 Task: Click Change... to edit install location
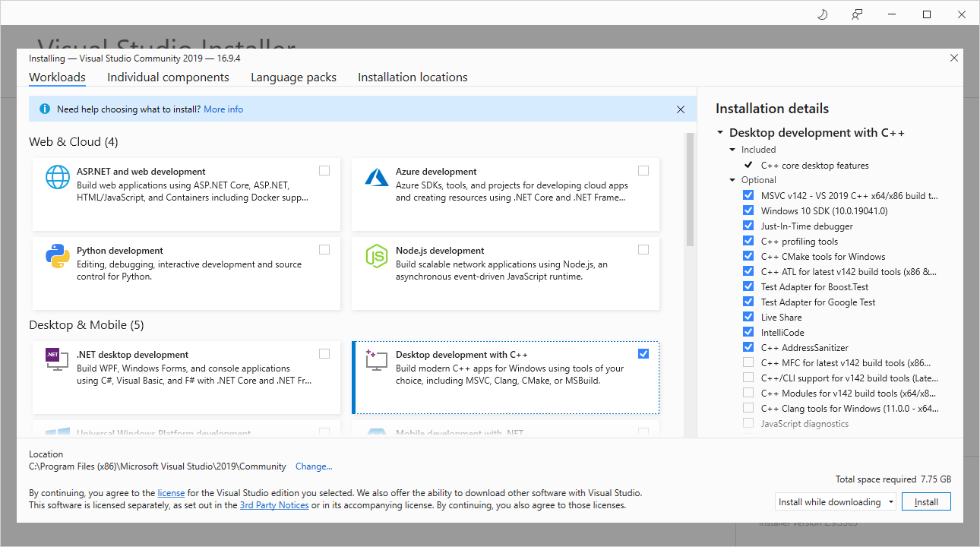point(314,466)
